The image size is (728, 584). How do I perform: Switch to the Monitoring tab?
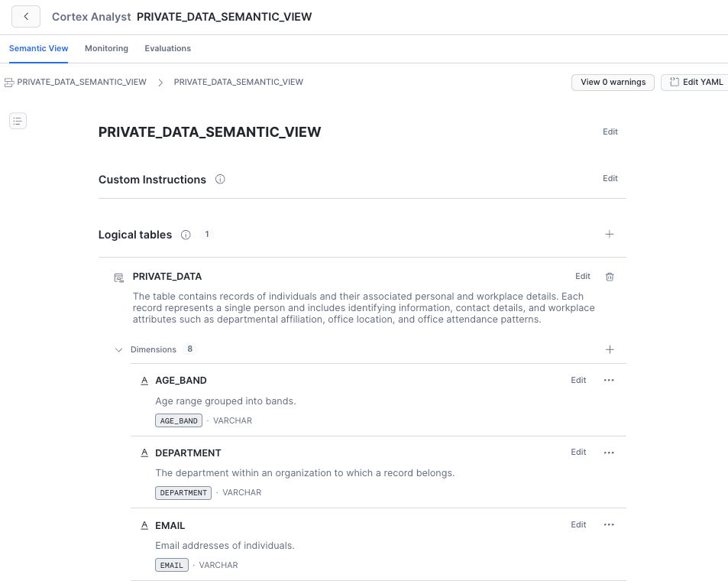[x=106, y=48]
